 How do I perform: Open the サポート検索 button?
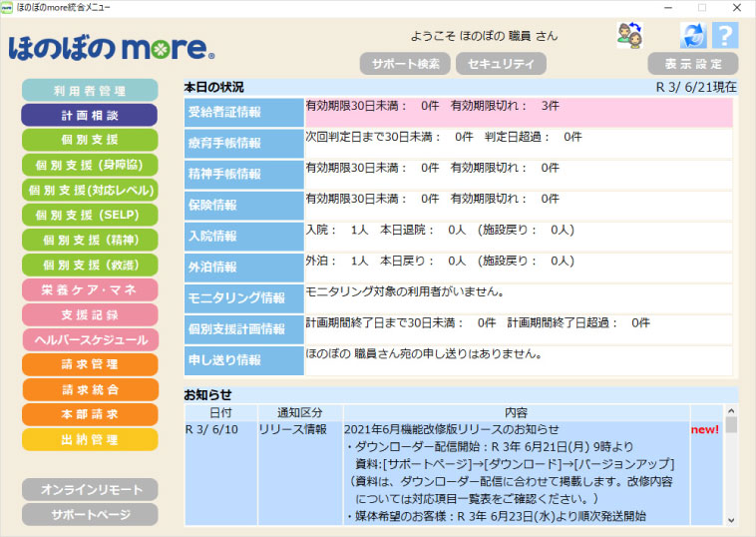pyautogui.click(x=405, y=64)
